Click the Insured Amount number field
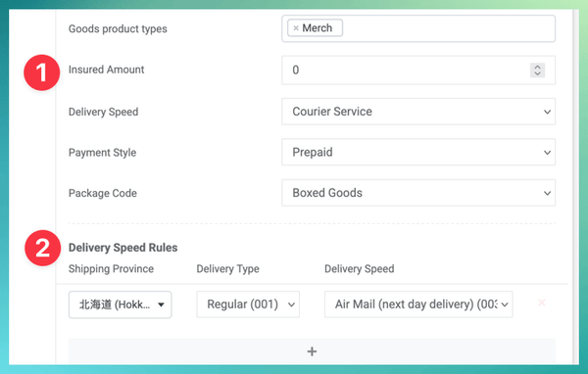This screenshot has height=374, width=588. pos(418,70)
